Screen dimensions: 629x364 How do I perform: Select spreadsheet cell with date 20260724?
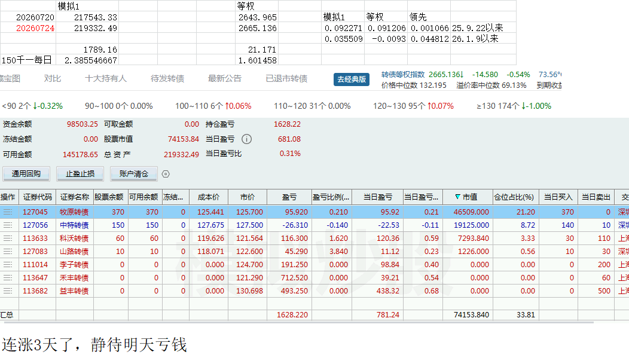28,28
